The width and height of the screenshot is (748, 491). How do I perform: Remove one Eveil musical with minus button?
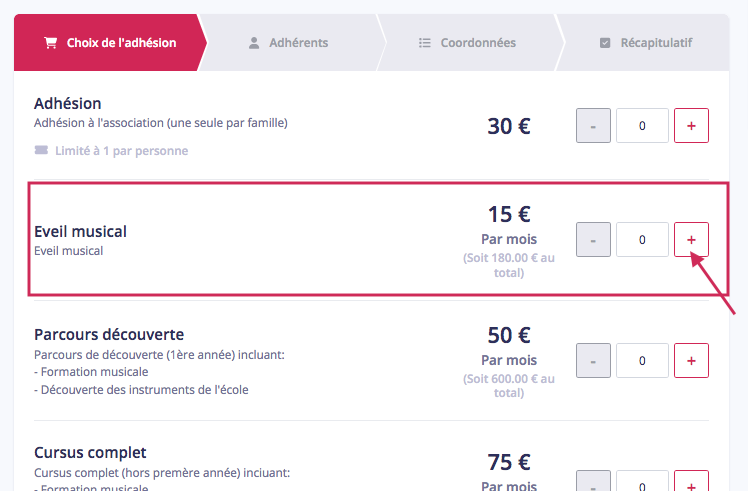click(593, 240)
